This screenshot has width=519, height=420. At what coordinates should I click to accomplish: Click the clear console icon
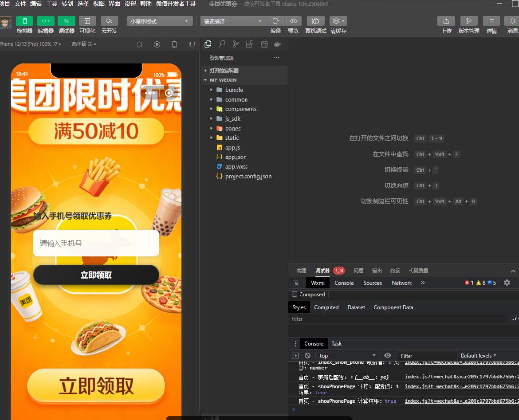[x=307, y=356]
